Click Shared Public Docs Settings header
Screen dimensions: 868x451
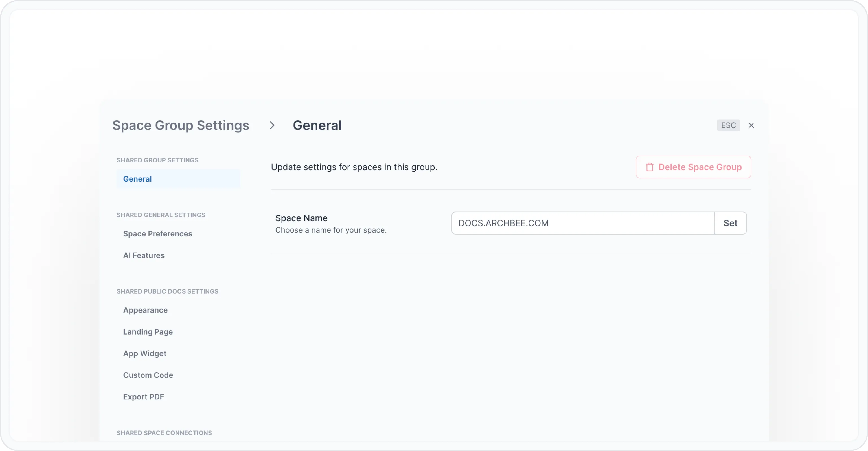click(x=167, y=291)
